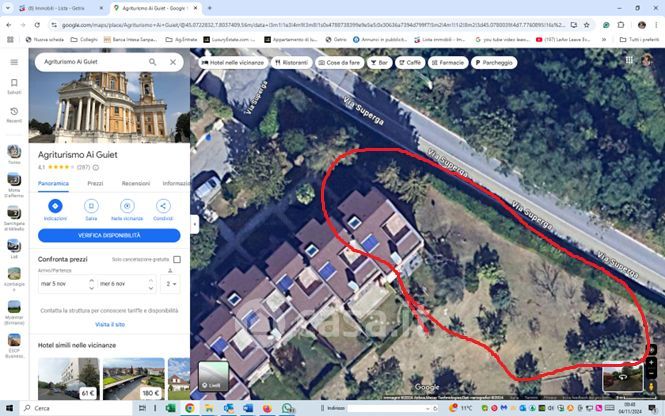Click the Nelle vicinanze nearby icon
This screenshot has width=665, height=416.
click(127, 206)
